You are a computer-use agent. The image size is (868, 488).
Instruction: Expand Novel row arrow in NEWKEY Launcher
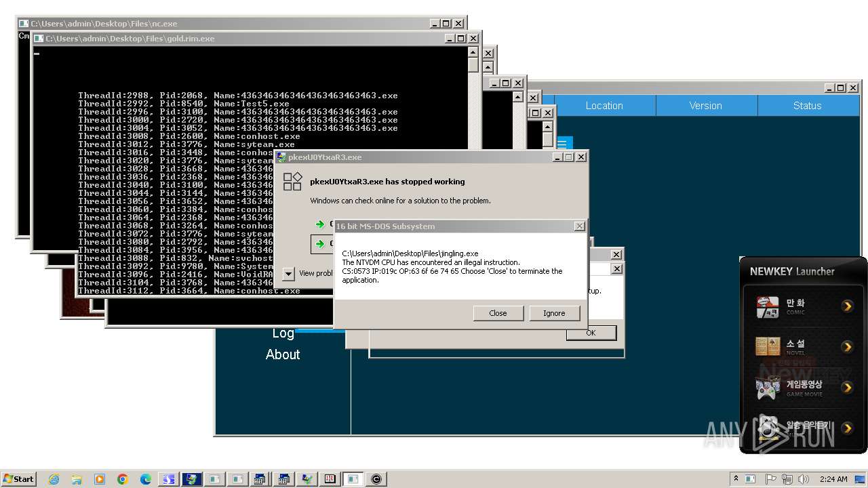(847, 347)
